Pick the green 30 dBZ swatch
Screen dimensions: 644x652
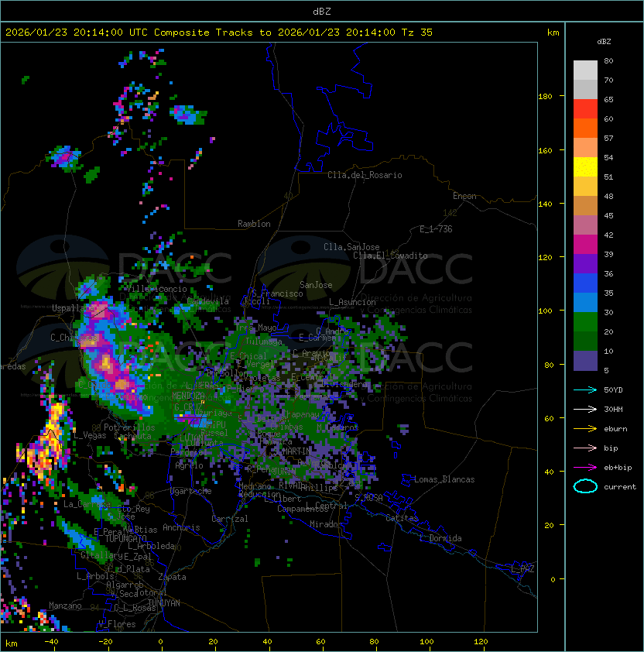pos(585,322)
